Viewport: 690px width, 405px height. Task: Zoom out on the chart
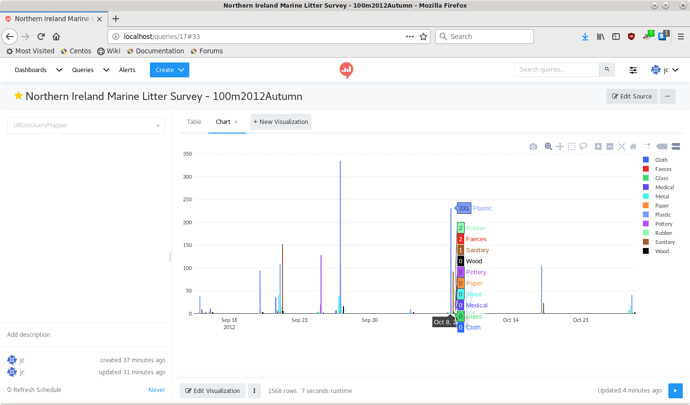point(610,147)
